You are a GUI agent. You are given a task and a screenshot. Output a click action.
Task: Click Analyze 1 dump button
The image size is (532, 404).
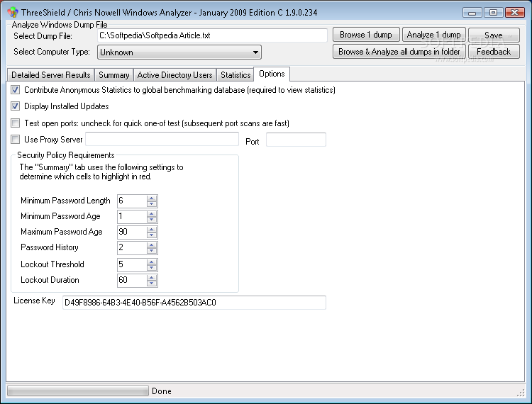(433, 35)
